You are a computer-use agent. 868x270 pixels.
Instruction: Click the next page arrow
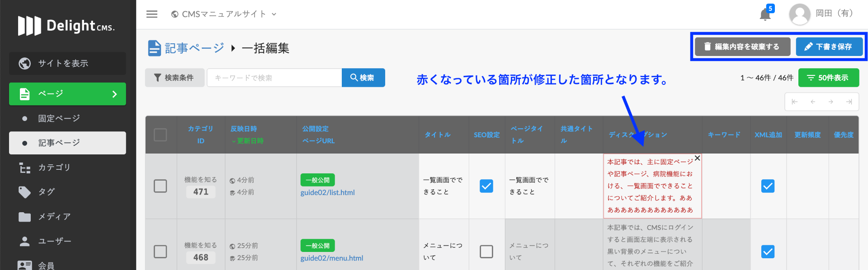point(831,102)
